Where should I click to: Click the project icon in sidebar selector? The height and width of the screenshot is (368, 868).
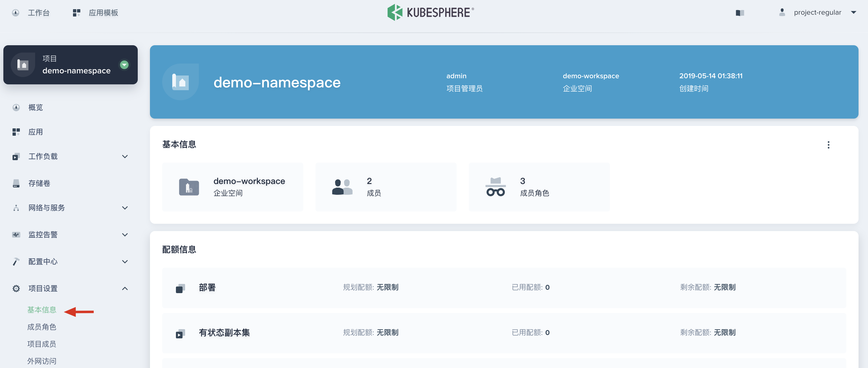click(x=23, y=65)
